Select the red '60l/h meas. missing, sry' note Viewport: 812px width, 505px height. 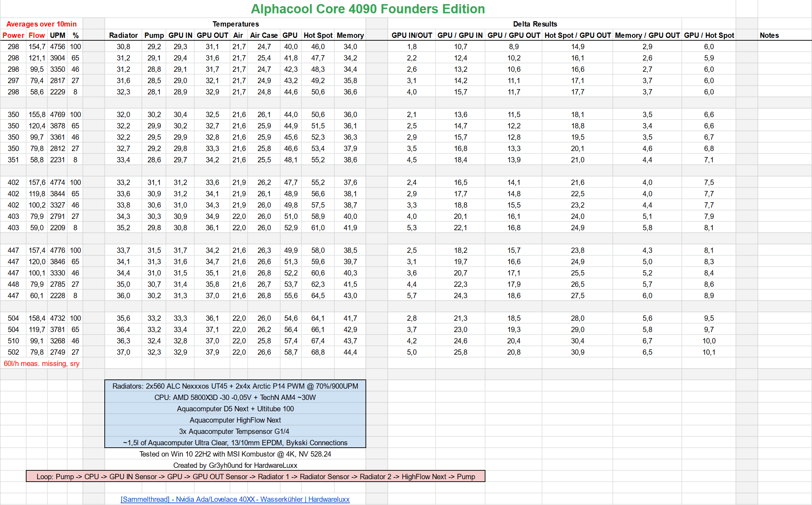tap(41, 364)
